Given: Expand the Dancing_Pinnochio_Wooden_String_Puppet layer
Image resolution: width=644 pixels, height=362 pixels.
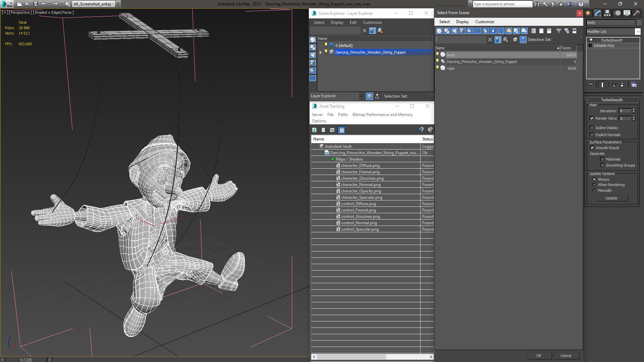Looking at the screenshot, I should [x=320, y=52].
